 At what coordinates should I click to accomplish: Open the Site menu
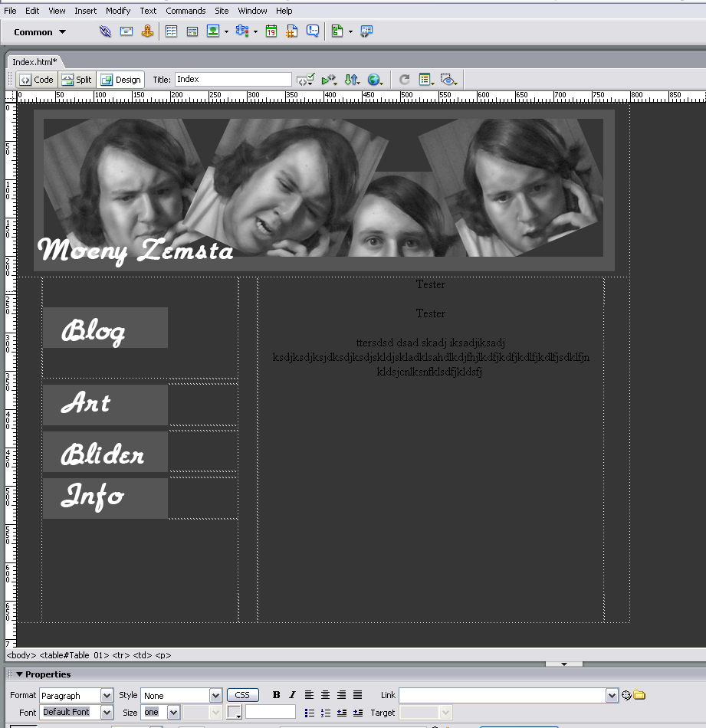pyautogui.click(x=222, y=11)
